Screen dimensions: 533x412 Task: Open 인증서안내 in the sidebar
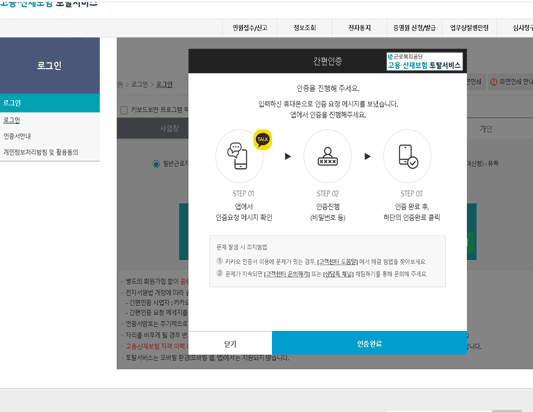click(x=17, y=136)
